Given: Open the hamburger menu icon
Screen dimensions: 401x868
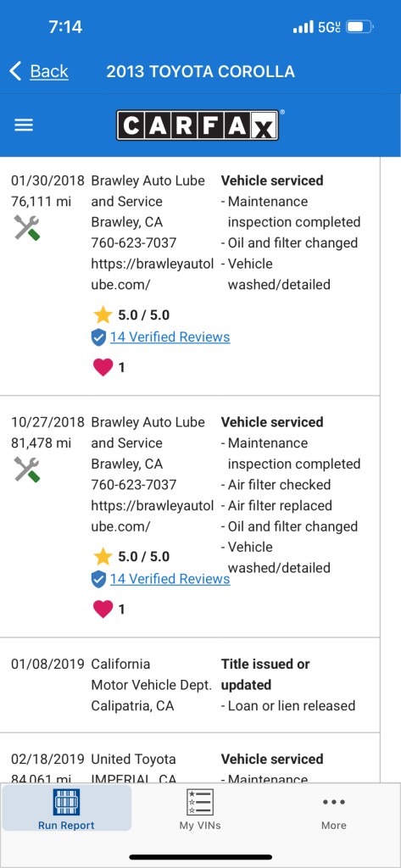Looking at the screenshot, I should point(24,125).
